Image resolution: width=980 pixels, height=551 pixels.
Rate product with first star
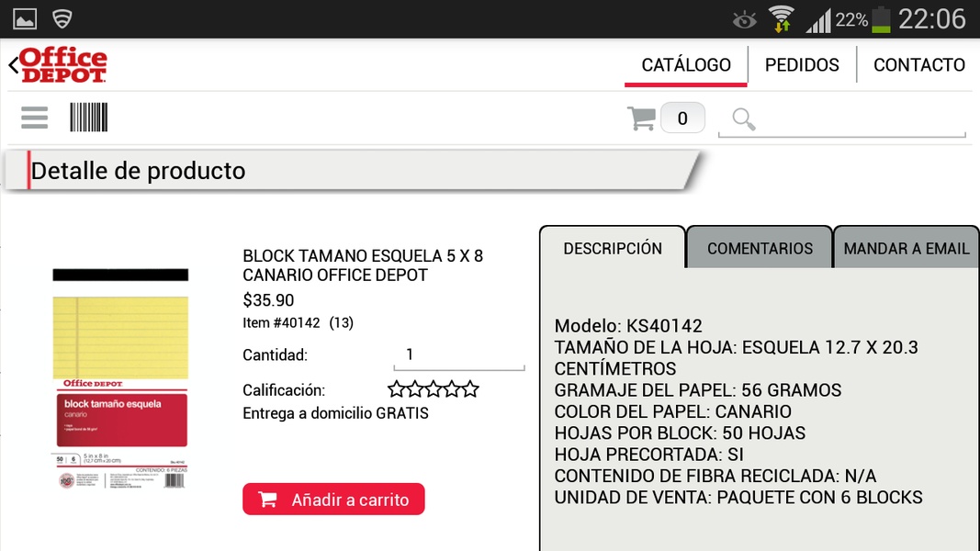tap(396, 389)
